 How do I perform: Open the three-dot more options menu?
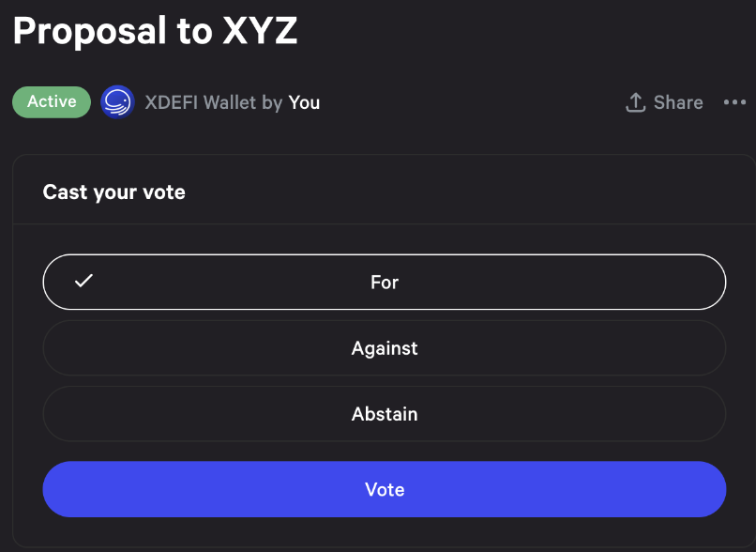(734, 102)
